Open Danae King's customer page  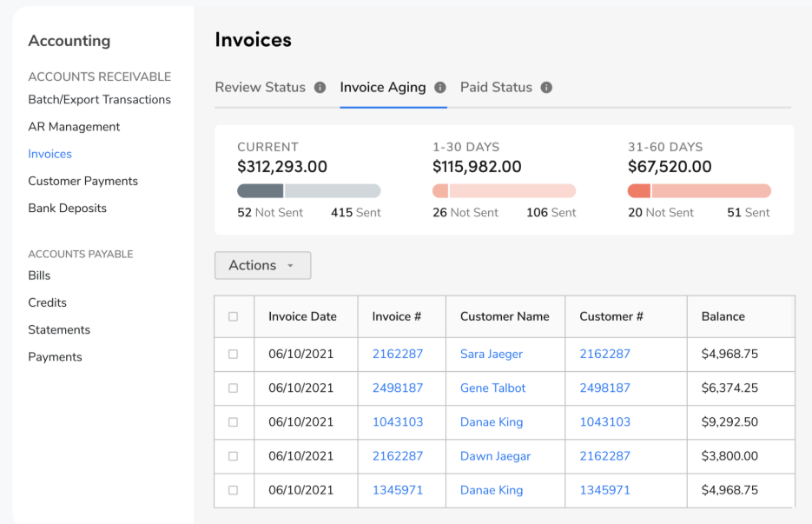(x=491, y=421)
